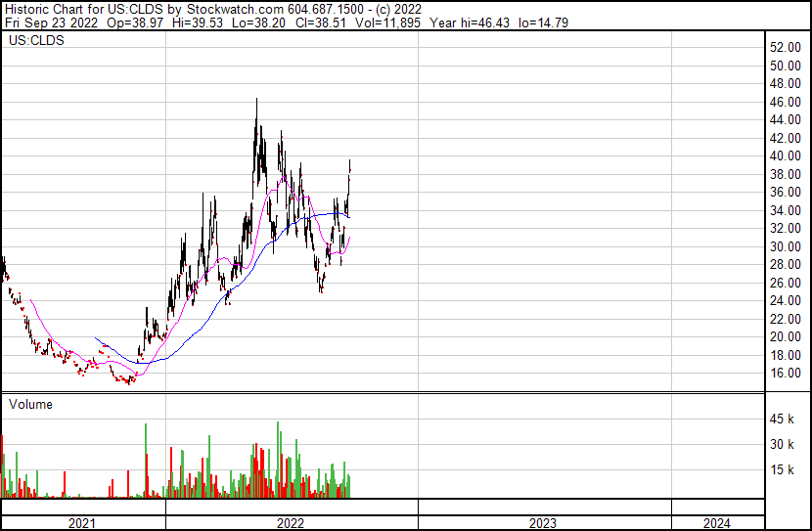Click the 45 k volume axis label
812x531 pixels.
(782, 419)
